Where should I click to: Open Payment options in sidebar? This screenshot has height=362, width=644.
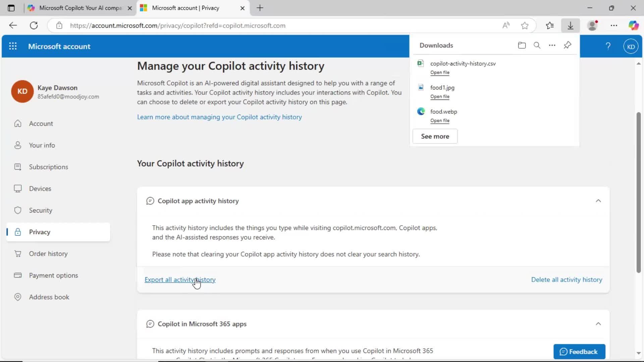pos(58,276)
